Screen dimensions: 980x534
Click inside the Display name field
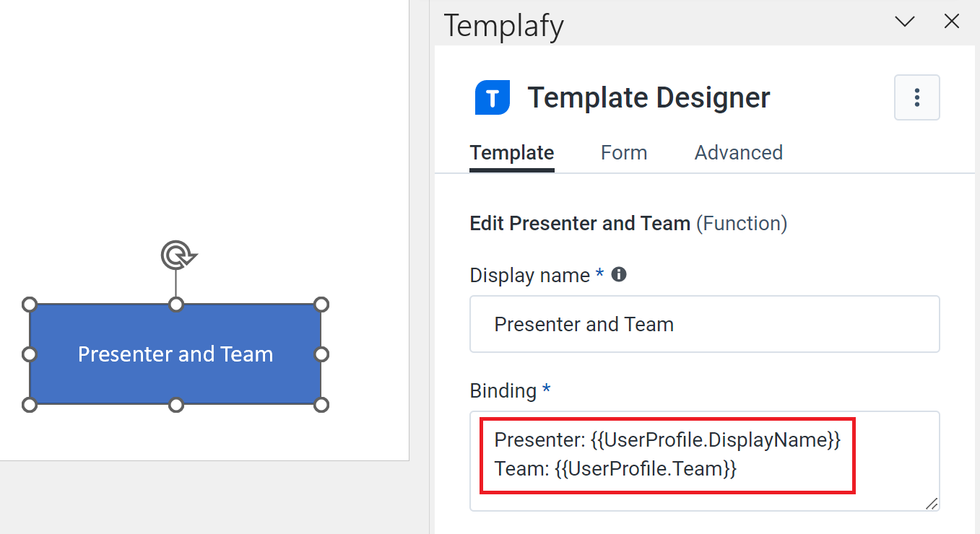[x=704, y=324]
